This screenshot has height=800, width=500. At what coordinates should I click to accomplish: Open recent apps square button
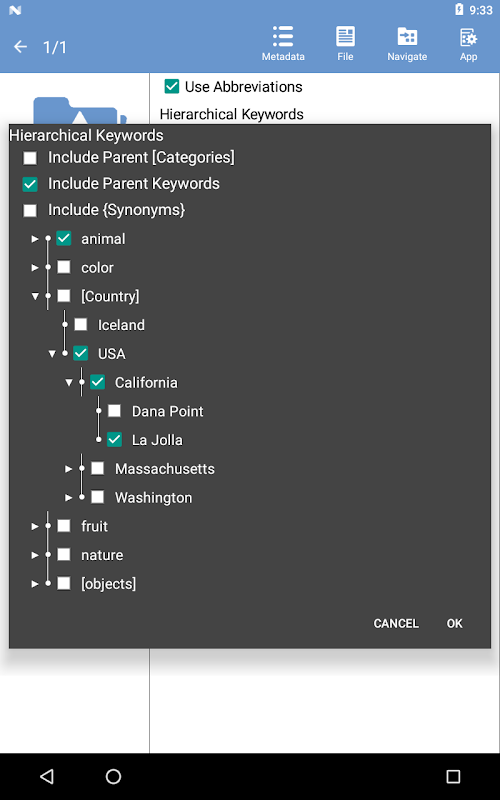click(453, 776)
